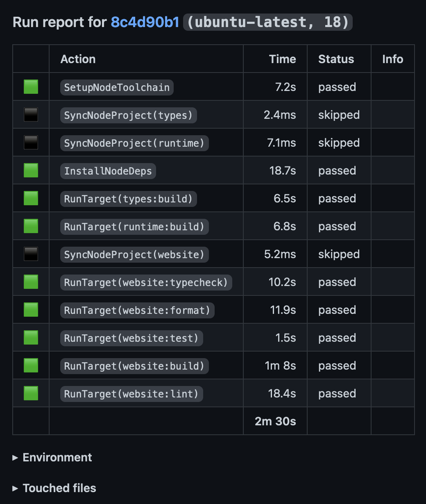Image resolution: width=426 pixels, height=504 pixels.
Task: Select the RunTarget(website:format) action label
Action: click(137, 310)
